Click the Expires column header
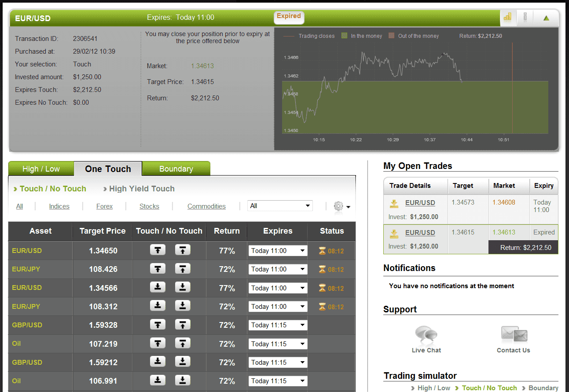This screenshot has width=569, height=392. click(x=278, y=231)
